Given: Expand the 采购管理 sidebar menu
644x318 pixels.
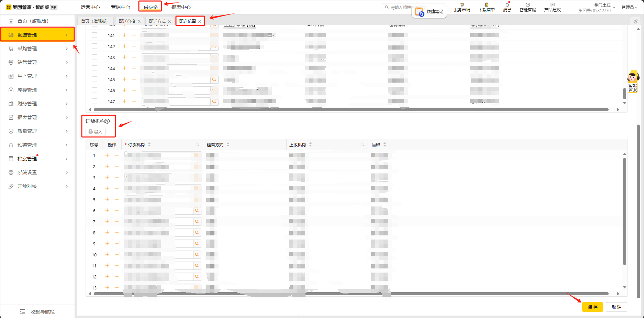Looking at the screenshot, I should 37,49.
